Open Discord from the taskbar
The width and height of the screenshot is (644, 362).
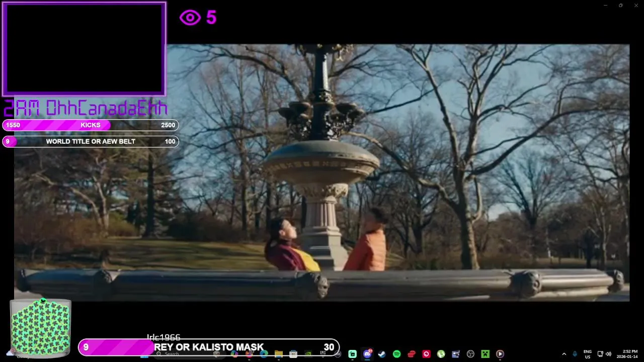pos(367,354)
